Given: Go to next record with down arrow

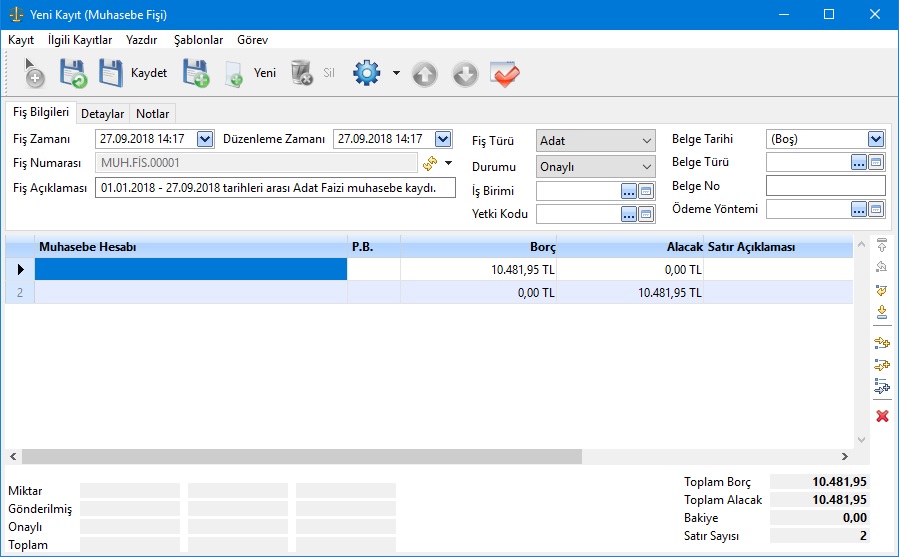Looking at the screenshot, I should tap(465, 74).
